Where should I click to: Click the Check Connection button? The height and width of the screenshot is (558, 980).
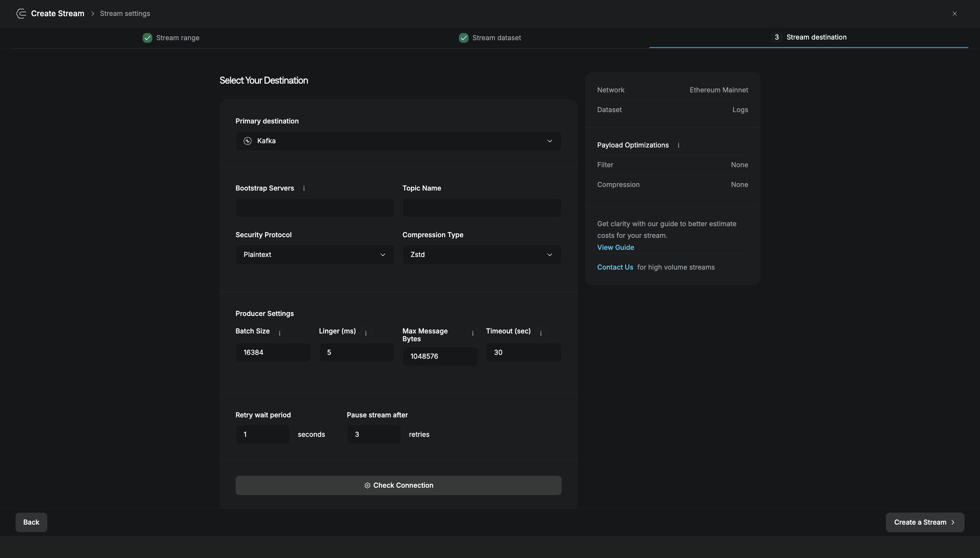pos(398,485)
